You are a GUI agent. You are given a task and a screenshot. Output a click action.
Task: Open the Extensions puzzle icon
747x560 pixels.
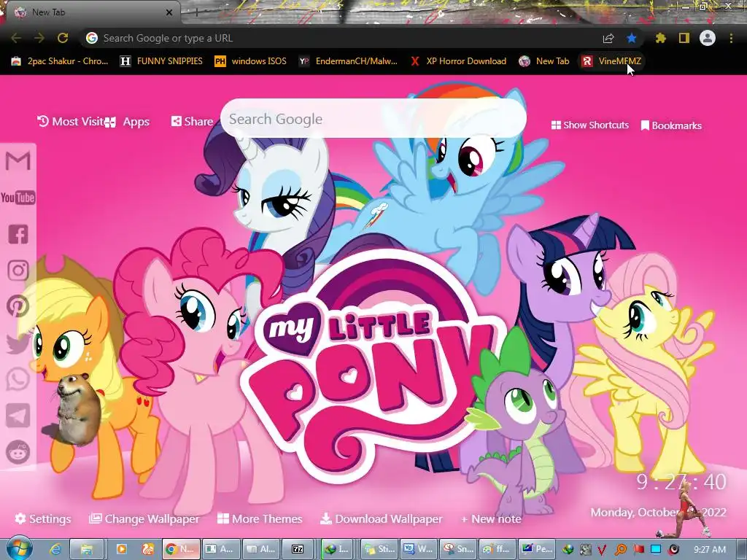660,38
